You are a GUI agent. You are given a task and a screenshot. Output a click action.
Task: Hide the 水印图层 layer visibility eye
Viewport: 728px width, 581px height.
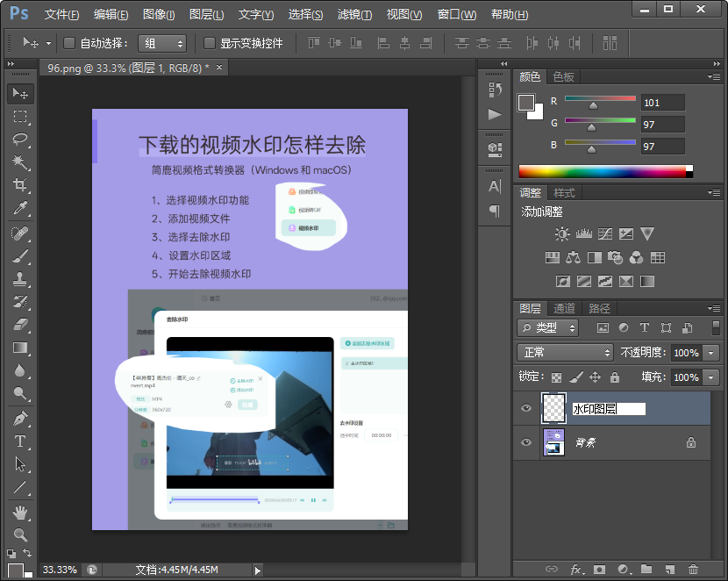[526, 407]
